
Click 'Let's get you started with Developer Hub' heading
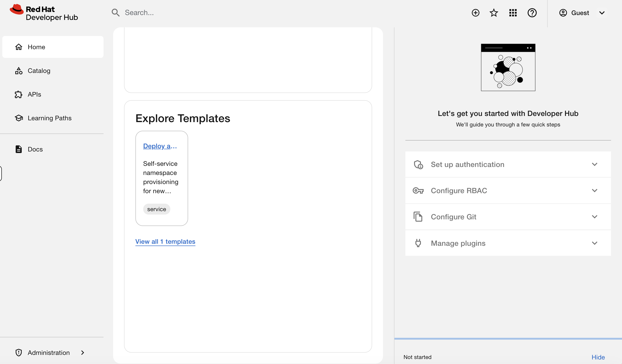coord(508,113)
